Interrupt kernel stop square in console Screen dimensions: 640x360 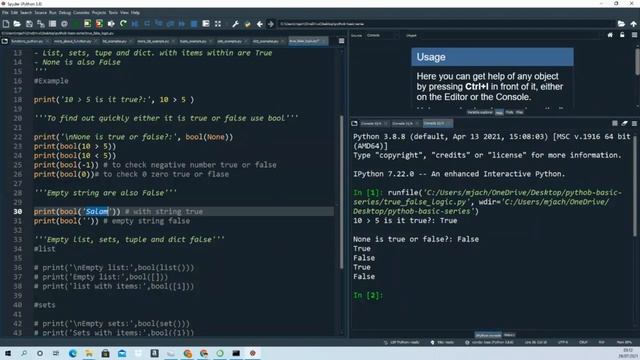615,123
